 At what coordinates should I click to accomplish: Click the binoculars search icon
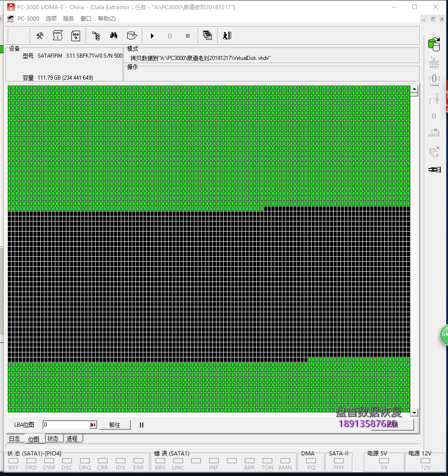(x=114, y=36)
